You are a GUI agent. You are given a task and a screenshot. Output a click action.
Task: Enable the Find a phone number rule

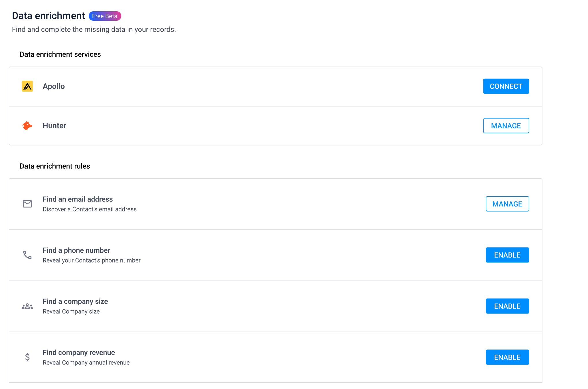coord(507,255)
